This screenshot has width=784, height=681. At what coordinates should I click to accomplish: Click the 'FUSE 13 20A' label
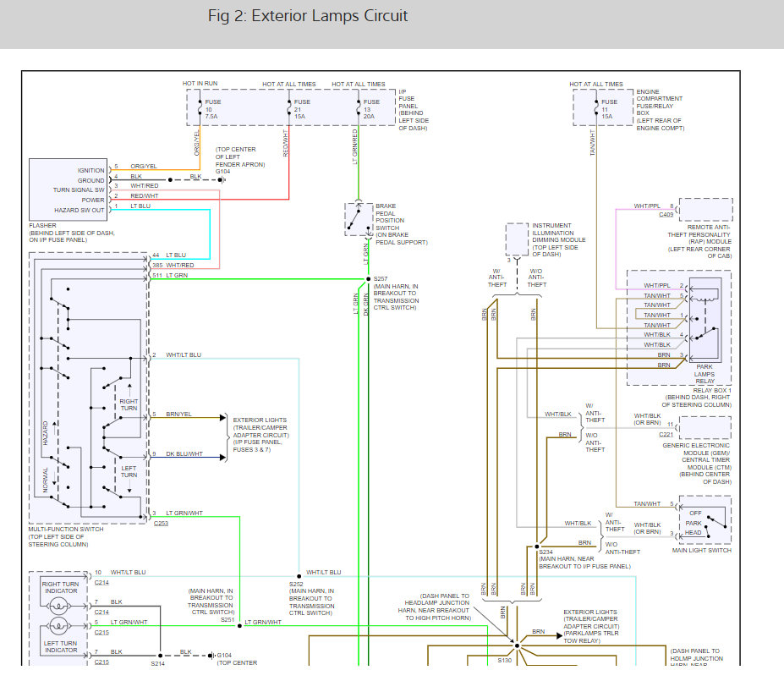click(371, 109)
